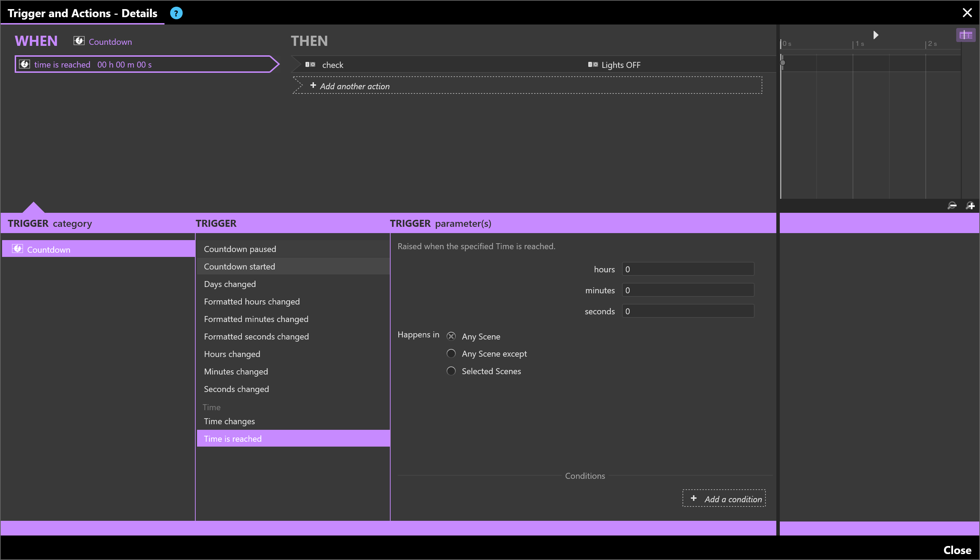This screenshot has height=560, width=980.
Task: Choose the Countdown paused trigger
Action: click(x=293, y=249)
